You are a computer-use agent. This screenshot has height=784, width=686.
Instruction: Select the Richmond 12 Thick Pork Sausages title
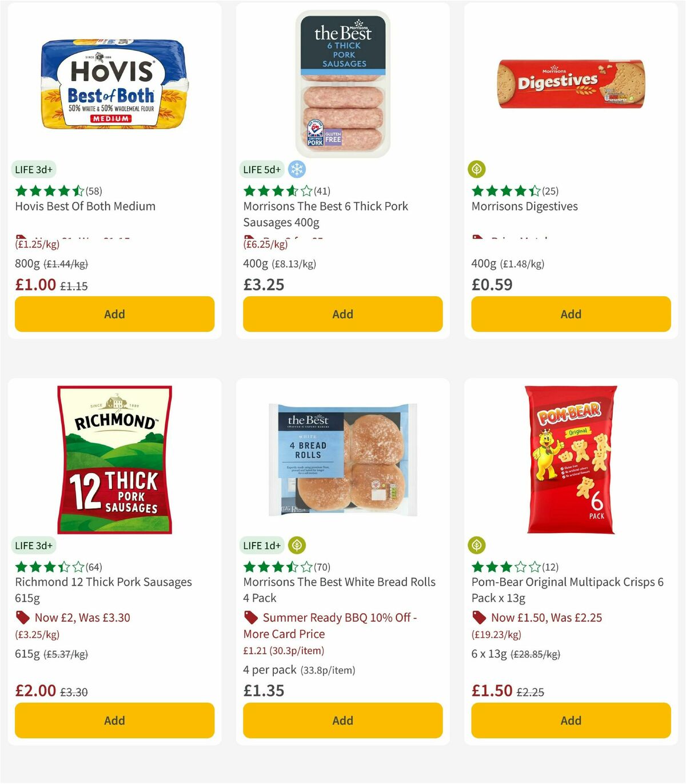pos(102,589)
